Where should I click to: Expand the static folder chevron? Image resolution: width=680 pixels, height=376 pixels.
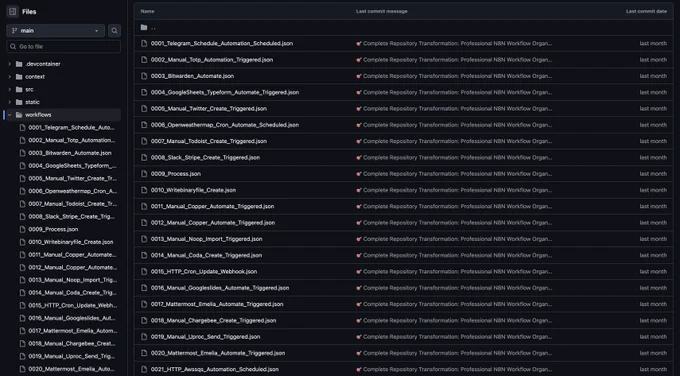click(10, 102)
